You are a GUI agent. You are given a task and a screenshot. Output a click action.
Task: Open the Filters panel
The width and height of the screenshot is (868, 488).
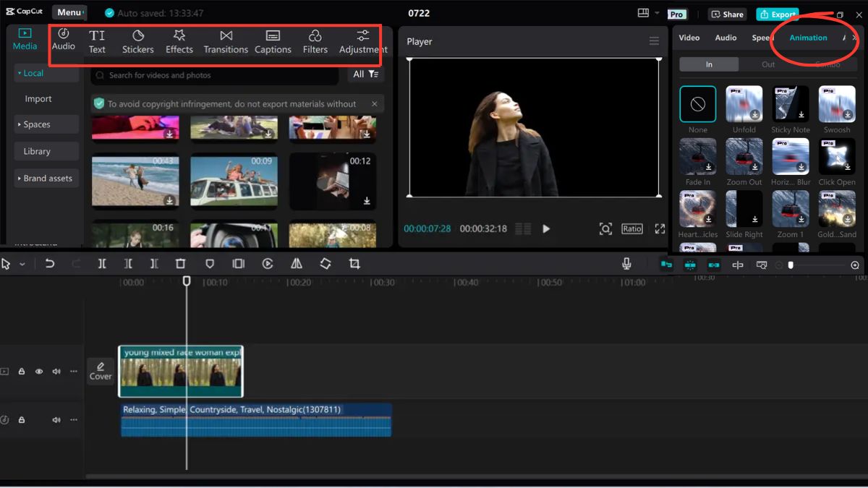click(x=315, y=42)
